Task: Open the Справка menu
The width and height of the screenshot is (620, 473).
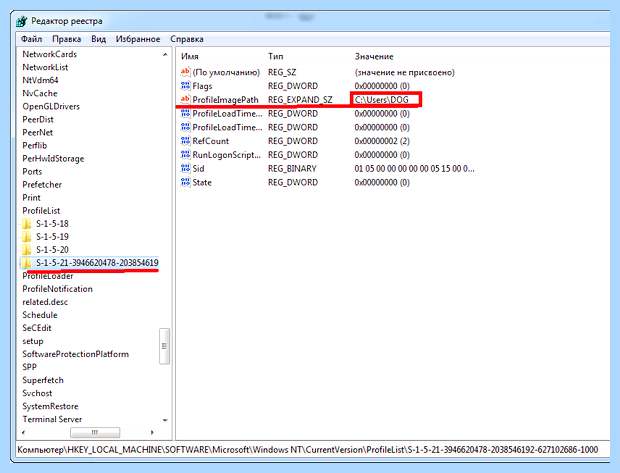Action: pyautogui.click(x=187, y=39)
